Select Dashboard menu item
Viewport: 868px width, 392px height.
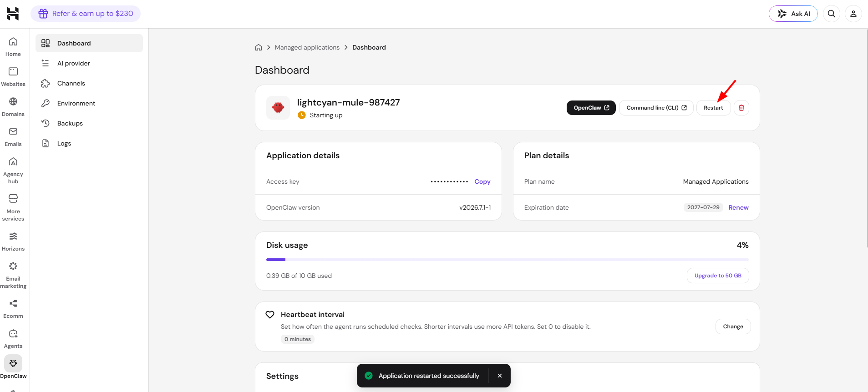coord(89,43)
